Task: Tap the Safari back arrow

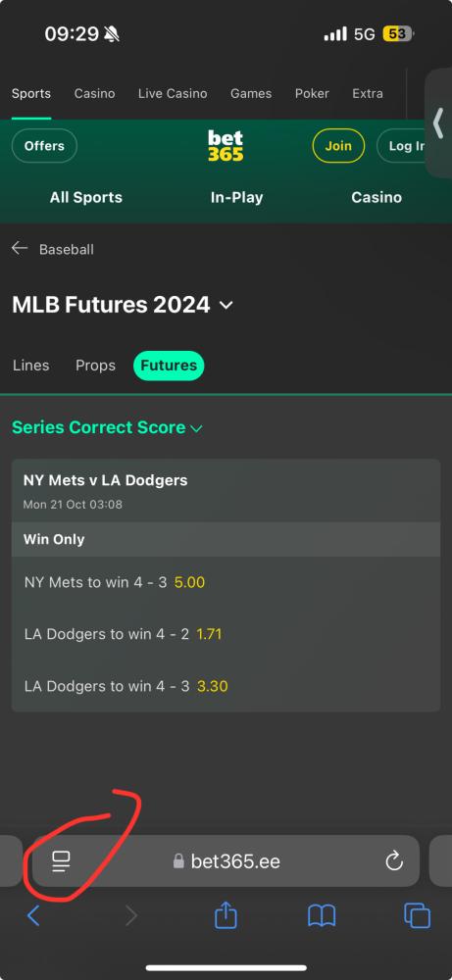Action: [33, 916]
